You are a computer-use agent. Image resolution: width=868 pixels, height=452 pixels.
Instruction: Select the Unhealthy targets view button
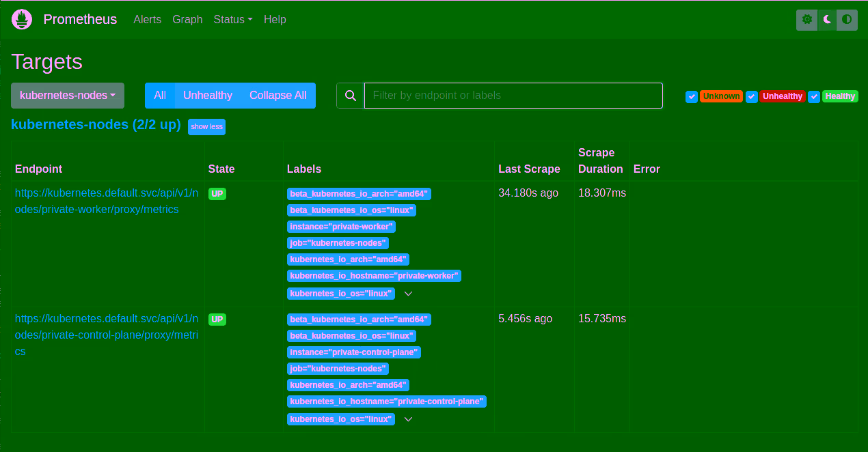207,95
